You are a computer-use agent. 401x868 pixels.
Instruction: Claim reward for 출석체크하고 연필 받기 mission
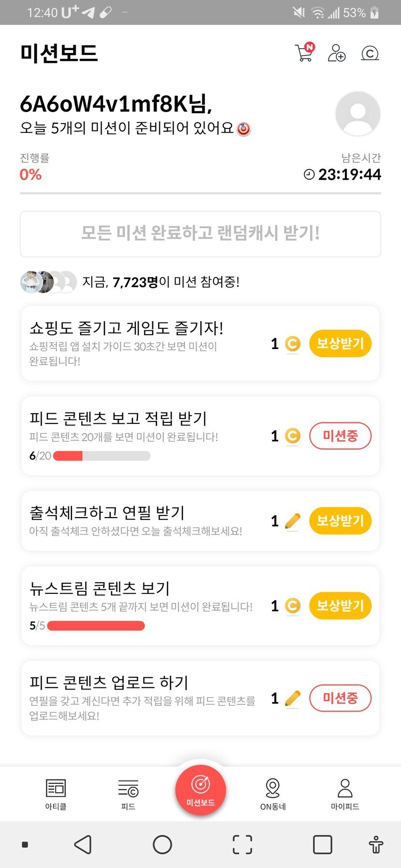(340, 521)
